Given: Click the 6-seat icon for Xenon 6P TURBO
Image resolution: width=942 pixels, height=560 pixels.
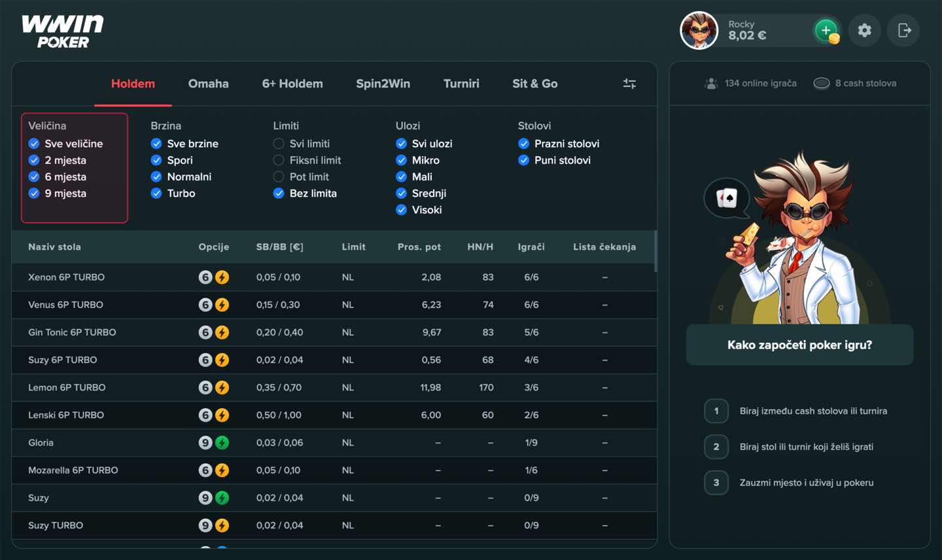Looking at the screenshot, I should pos(205,277).
